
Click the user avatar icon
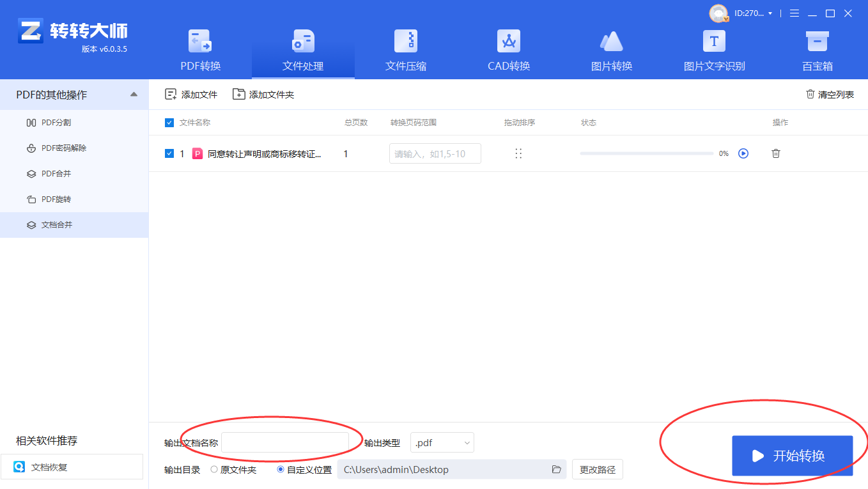(718, 13)
